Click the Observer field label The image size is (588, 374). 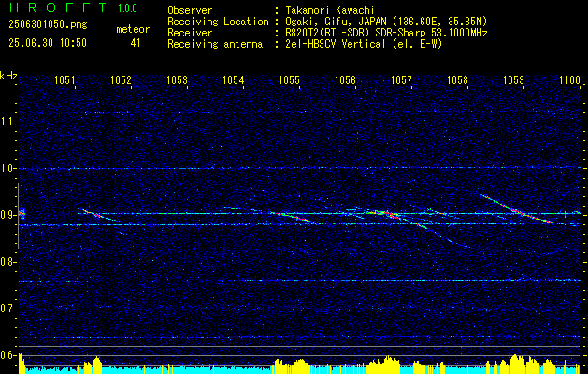click(190, 10)
